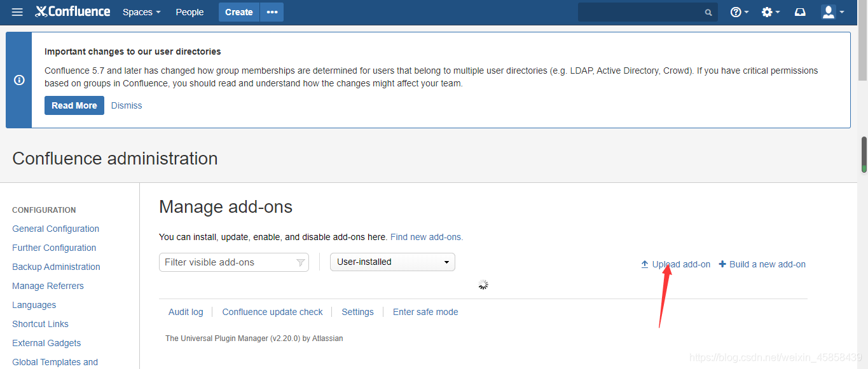Open Global Templates and Blueprints link
Screen dimensions: 868x369
pyautogui.click(x=55, y=362)
